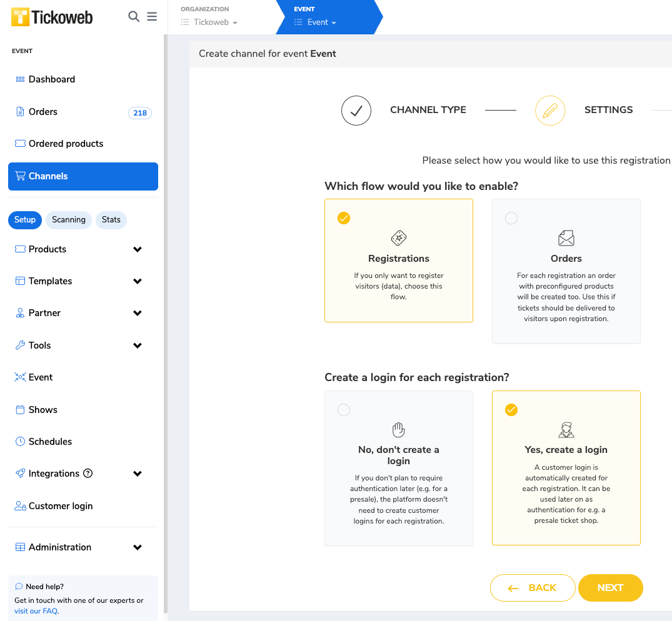
Task: Switch to the Scanning tab
Action: tap(69, 220)
